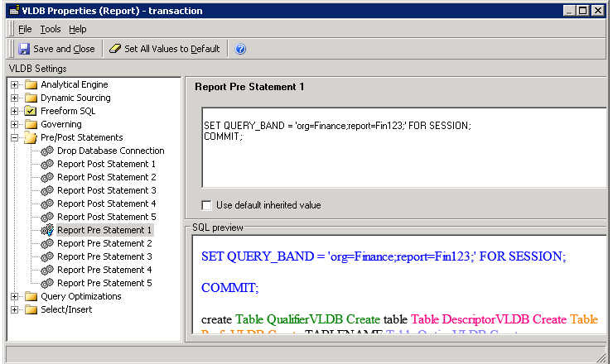613x364 pixels.
Task: Open the Tools menu
Action: coord(51,29)
